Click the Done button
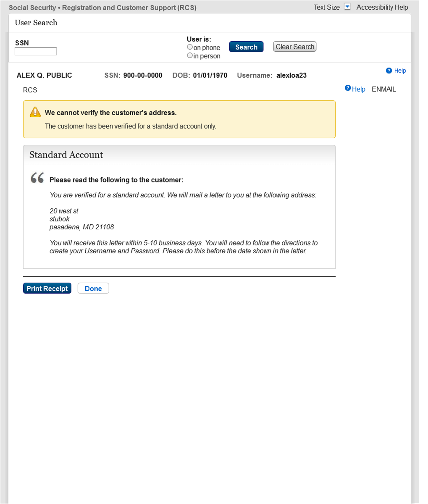The height and width of the screenshot is (504, 428). pos(93,289)
